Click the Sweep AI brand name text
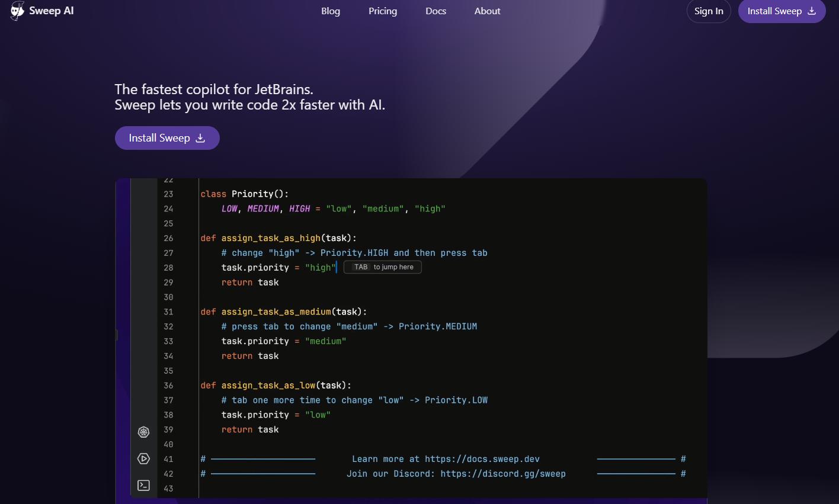The height and width of the screenshot is (504, 839). pyautogui.click(x=52, y=11)
